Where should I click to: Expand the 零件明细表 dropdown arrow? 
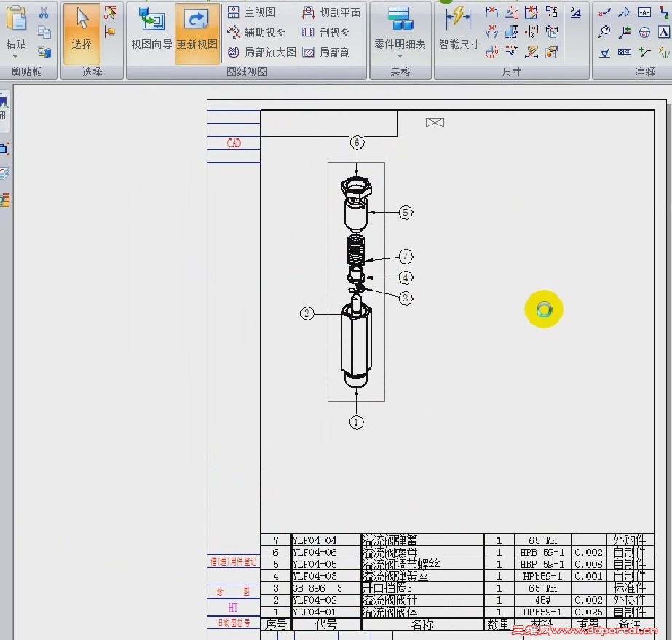point(400,56)
